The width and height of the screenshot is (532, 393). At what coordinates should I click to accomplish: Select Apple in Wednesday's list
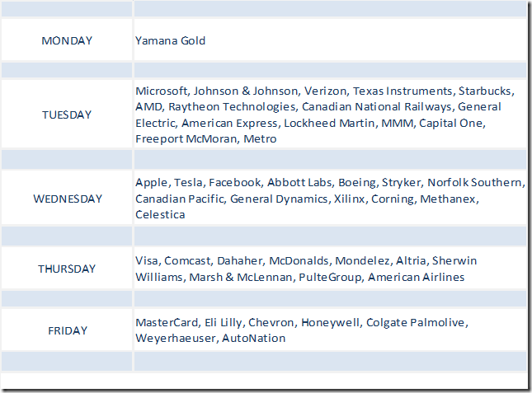(151, 182)
